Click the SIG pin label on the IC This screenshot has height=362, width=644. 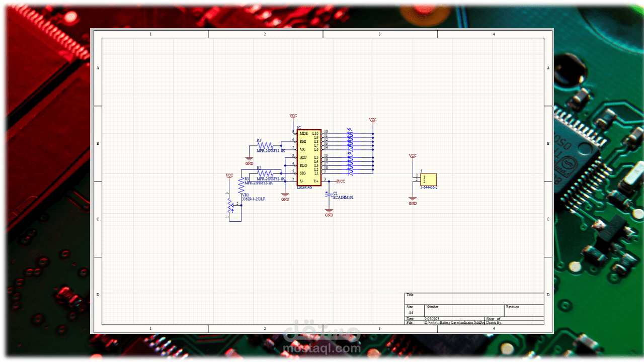(x=302, y=173)
